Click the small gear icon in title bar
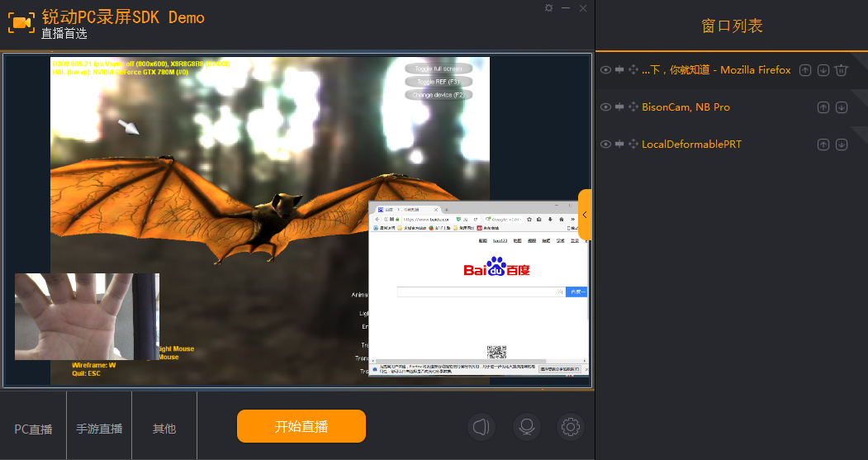The height and width of the screenshot is (460, 868). point(548,7)
